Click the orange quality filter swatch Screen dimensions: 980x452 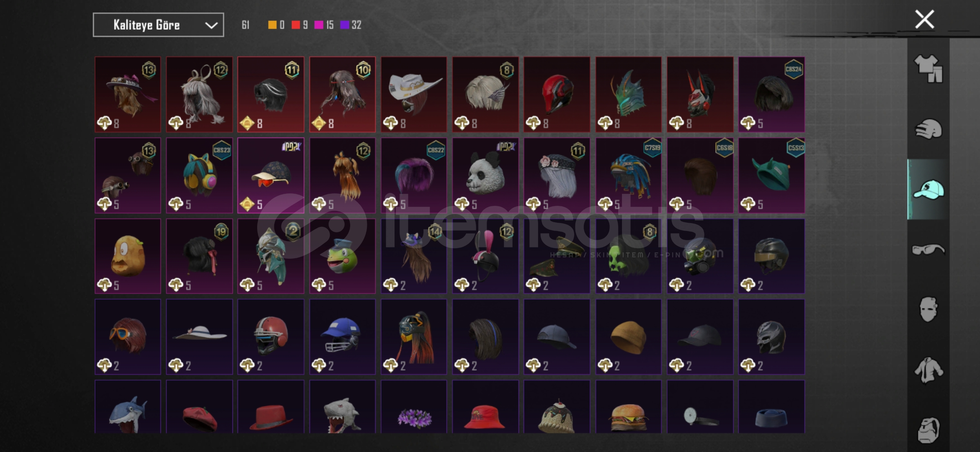(x=272, y=25)
